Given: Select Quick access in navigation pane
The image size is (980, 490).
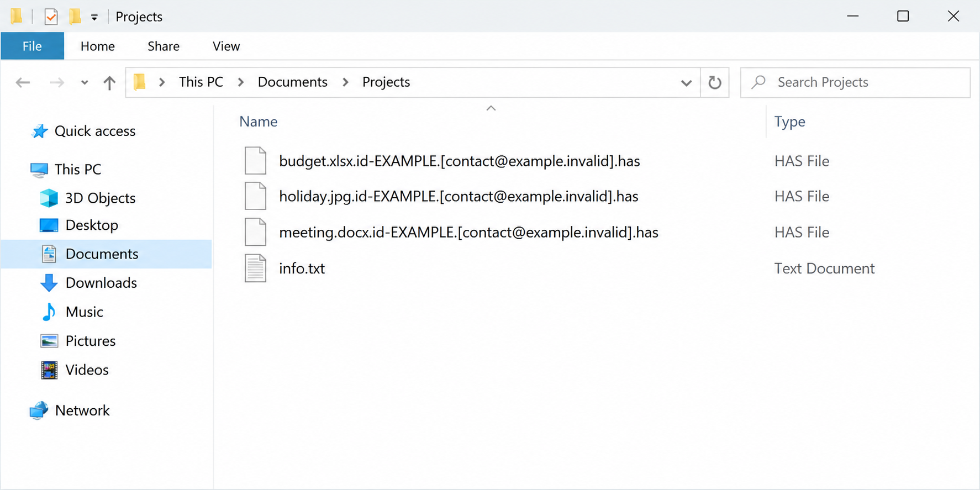Looking at the screenshot, I should [x=95, y=131].
